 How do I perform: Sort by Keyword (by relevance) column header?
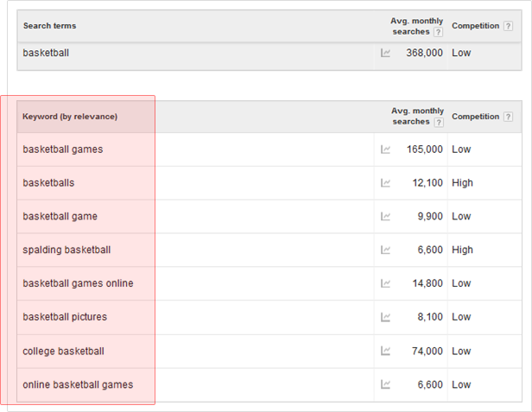coord(70,117)
